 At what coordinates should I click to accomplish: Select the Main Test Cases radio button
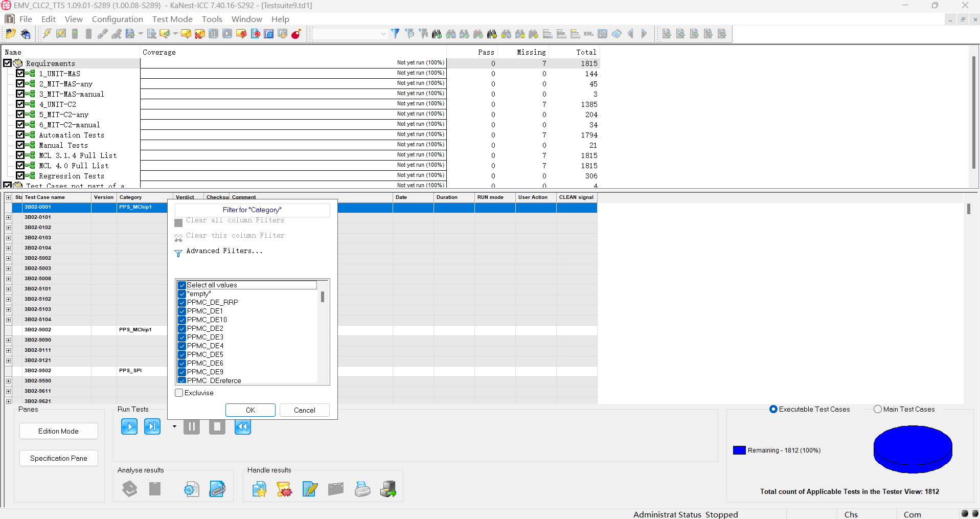[x=878, y=409]
